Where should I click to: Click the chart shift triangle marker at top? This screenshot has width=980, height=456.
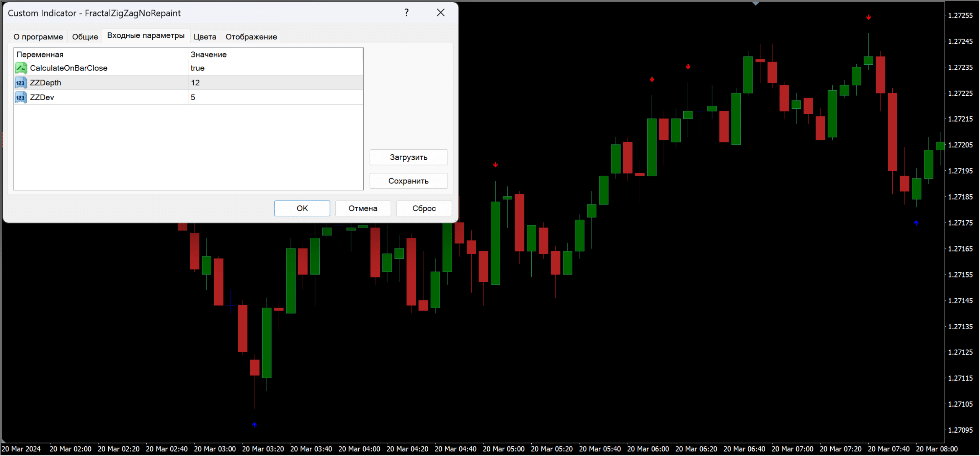pyautogui.click(x=755, y=3)
